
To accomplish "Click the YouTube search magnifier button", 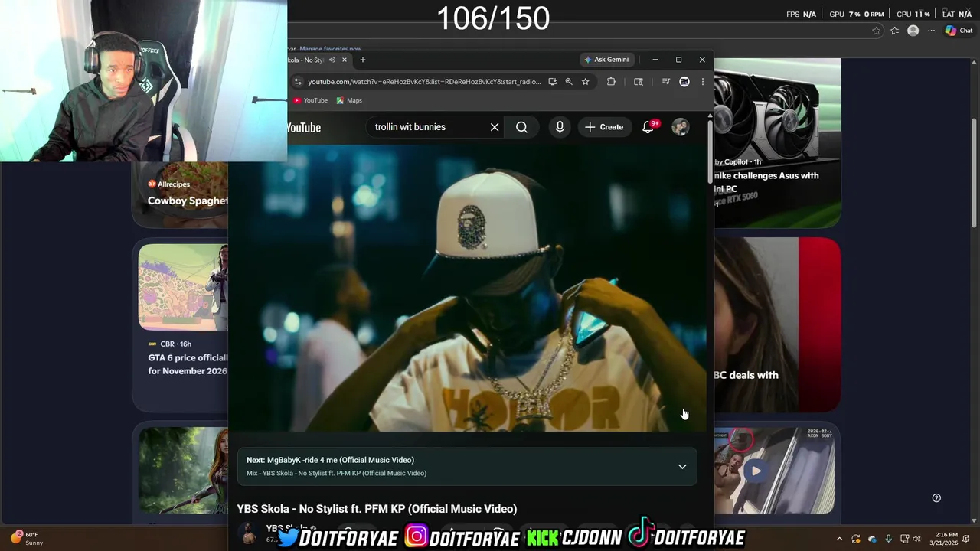I will 521,127.
